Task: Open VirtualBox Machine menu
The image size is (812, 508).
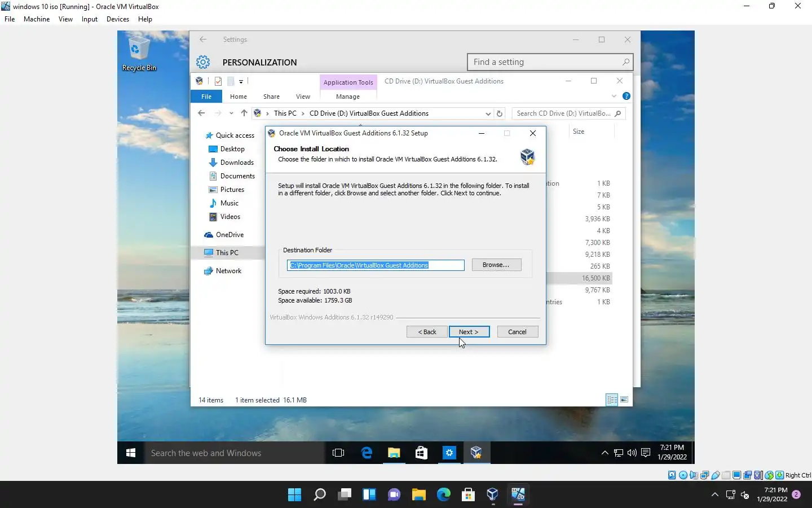Action: (37, 19)
